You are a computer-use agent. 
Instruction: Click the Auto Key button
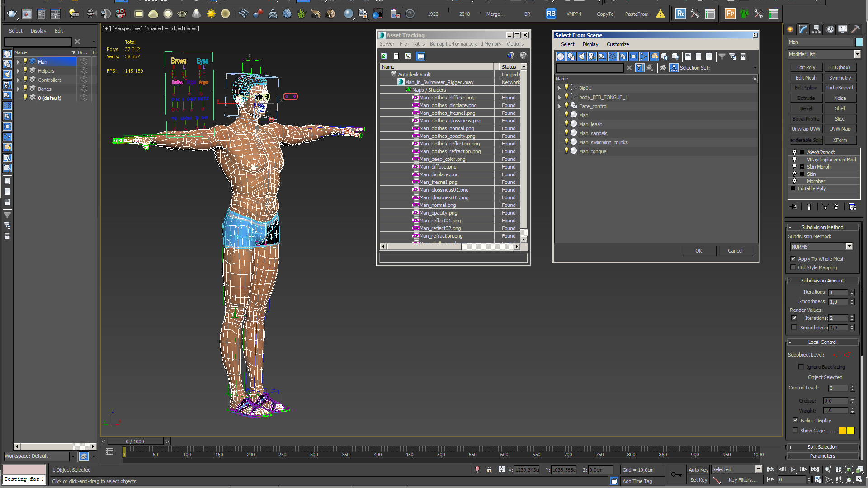[698, 470]
